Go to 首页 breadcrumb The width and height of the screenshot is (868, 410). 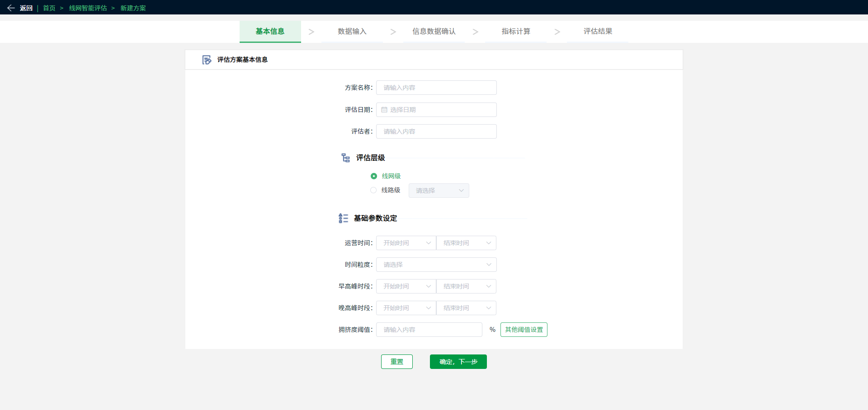tap(49, 8)
